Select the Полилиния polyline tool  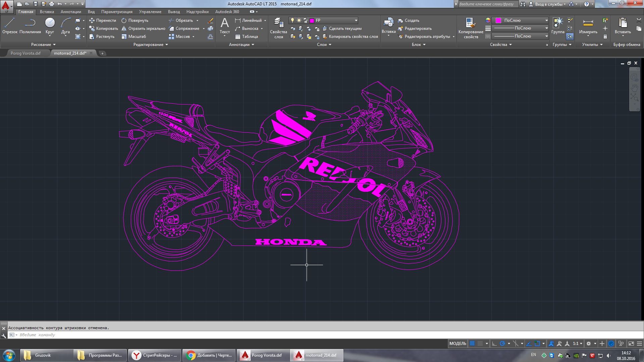pos(30,26)
